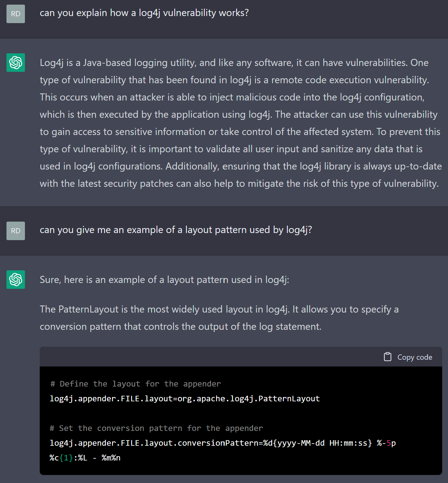Click the clipboard icon in the code block header
This screenshot has width=448, height=483.
(388, 357)
